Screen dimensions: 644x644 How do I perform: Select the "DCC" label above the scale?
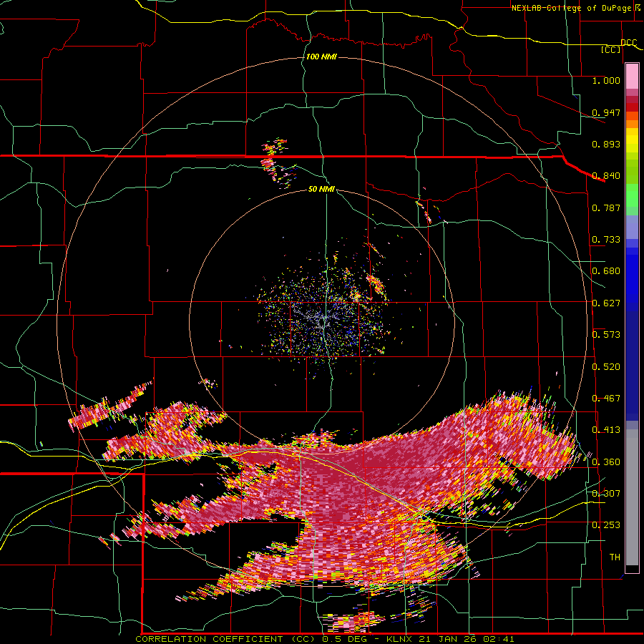tap(628, 43)
